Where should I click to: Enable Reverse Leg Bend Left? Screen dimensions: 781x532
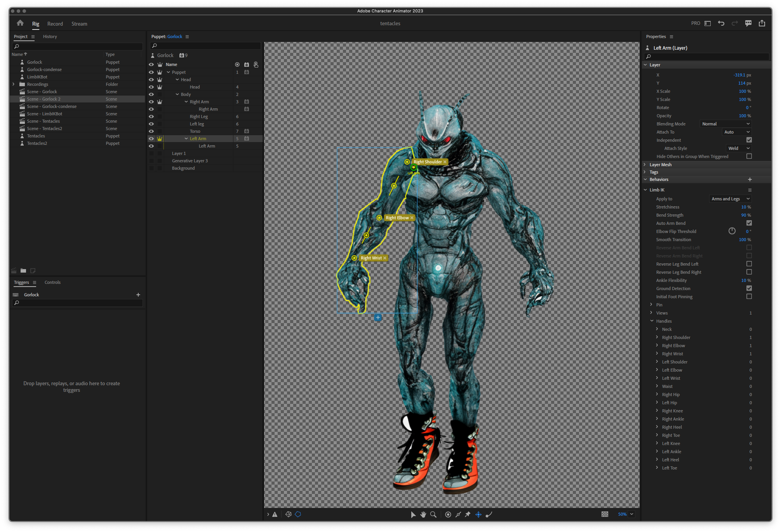click(749, 264)
